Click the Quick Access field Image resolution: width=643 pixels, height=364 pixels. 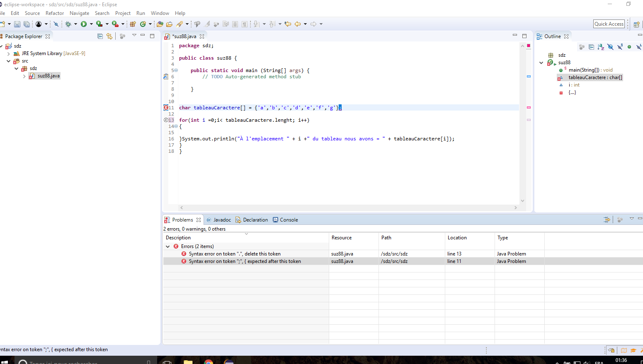(609, 24)
